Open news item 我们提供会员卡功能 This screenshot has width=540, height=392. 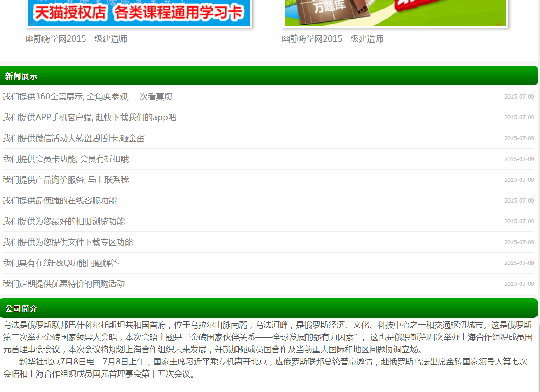66,159
